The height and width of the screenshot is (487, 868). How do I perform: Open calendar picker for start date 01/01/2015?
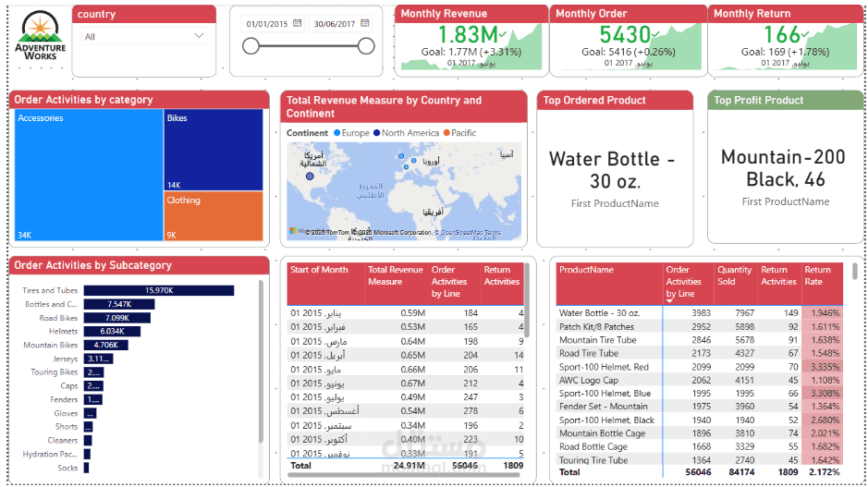click(298, 23)
